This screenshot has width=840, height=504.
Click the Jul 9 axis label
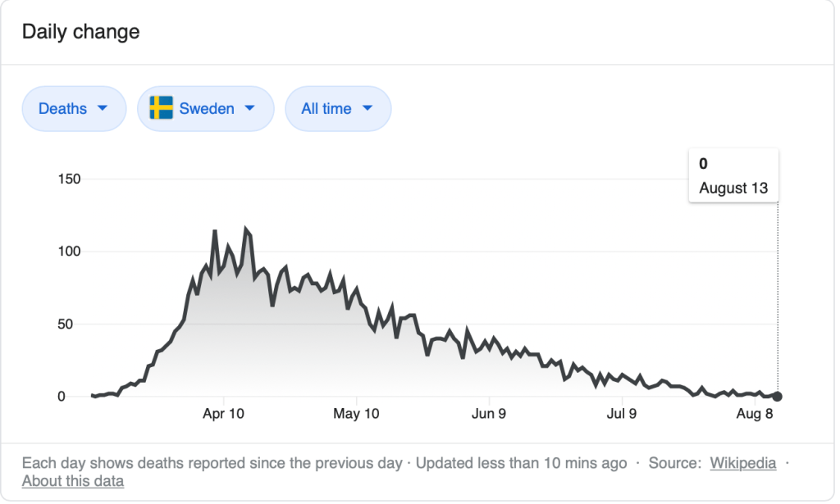[x=622, y=414]
